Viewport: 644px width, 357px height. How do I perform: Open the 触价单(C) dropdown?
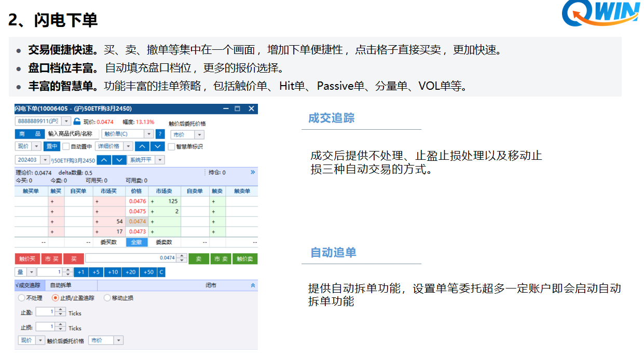coord(149,134)
